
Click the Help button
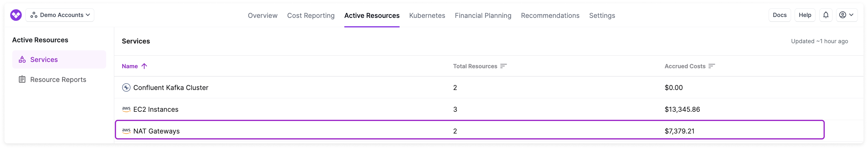[805, 15]
